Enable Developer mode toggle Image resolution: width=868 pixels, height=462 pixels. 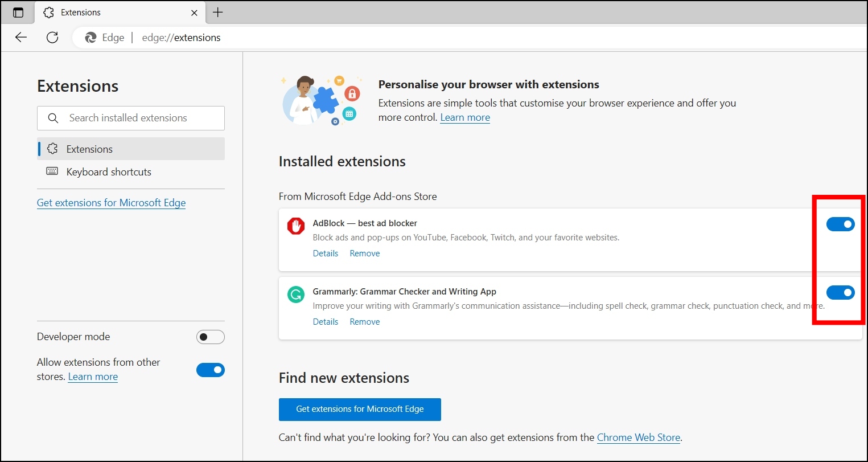[x=211, y=337]
